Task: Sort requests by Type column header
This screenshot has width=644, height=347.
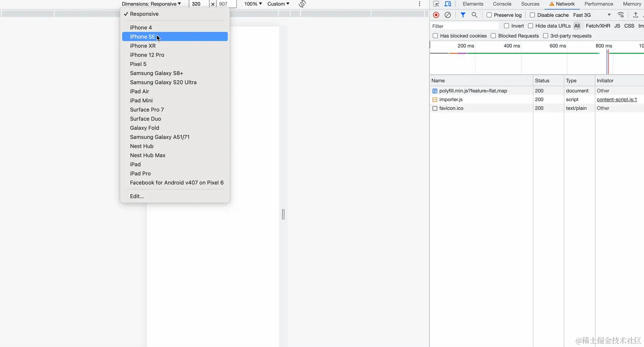Action: click(x=579, y=80)
